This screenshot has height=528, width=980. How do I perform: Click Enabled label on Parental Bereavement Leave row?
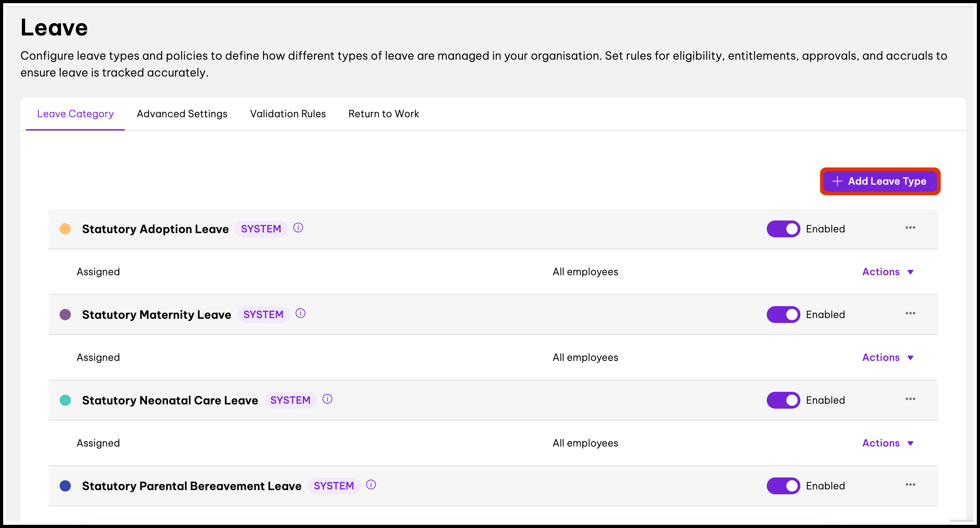825,486
